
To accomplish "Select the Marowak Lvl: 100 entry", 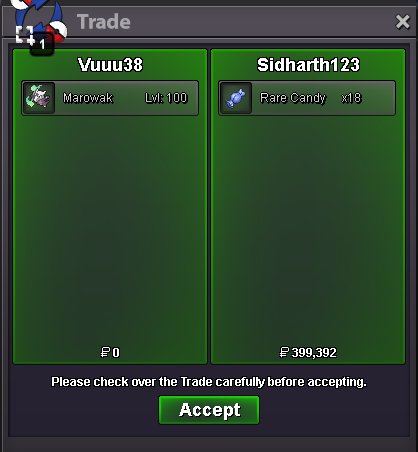I will point(110,98).
